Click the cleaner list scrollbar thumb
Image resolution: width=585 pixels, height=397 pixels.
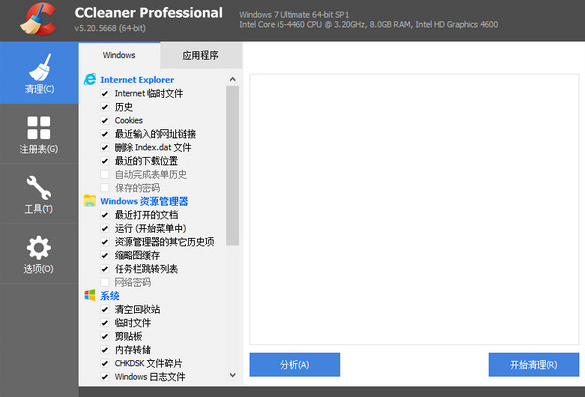pos(232,166)
